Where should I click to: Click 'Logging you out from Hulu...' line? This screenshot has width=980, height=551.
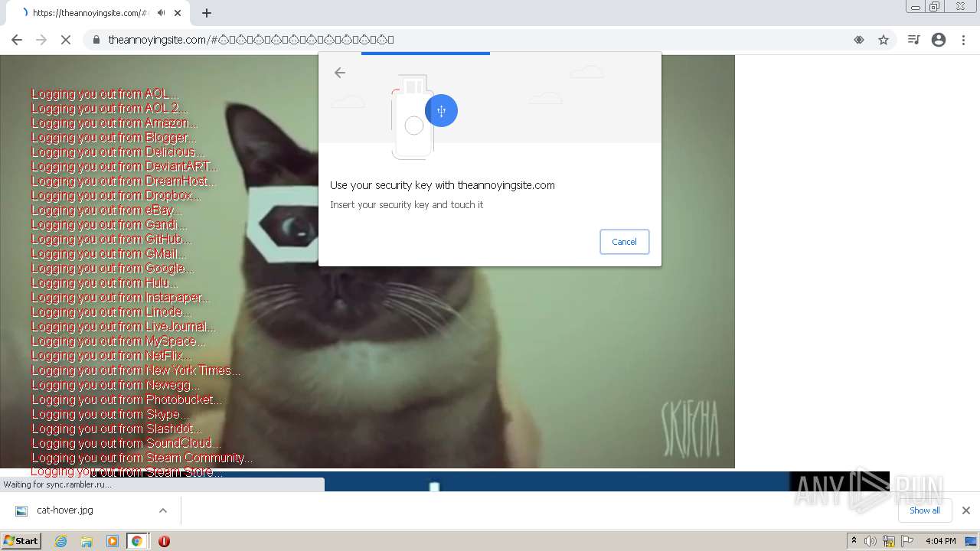pyautogui.click(x=104, y=283)
